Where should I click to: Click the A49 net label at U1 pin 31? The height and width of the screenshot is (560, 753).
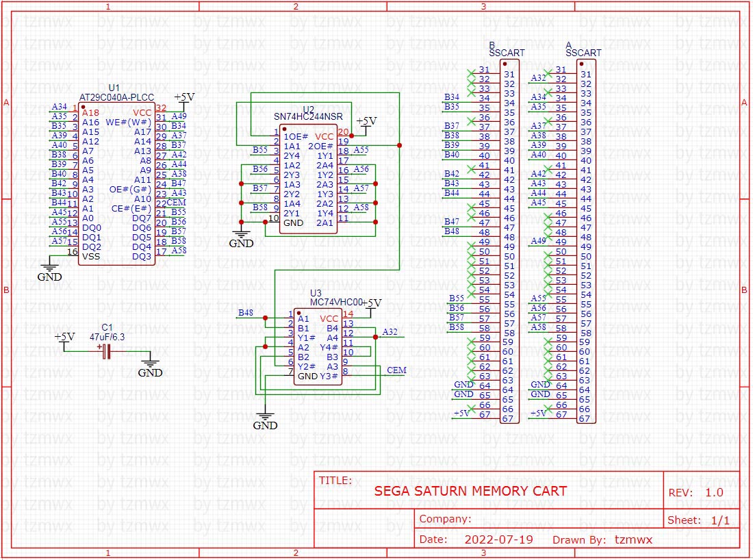179,116
